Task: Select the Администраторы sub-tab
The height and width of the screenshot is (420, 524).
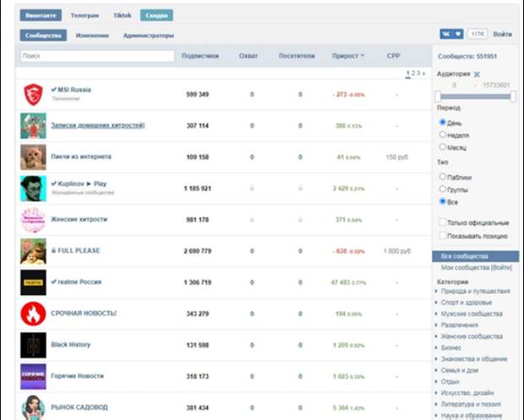Action: 149,35
